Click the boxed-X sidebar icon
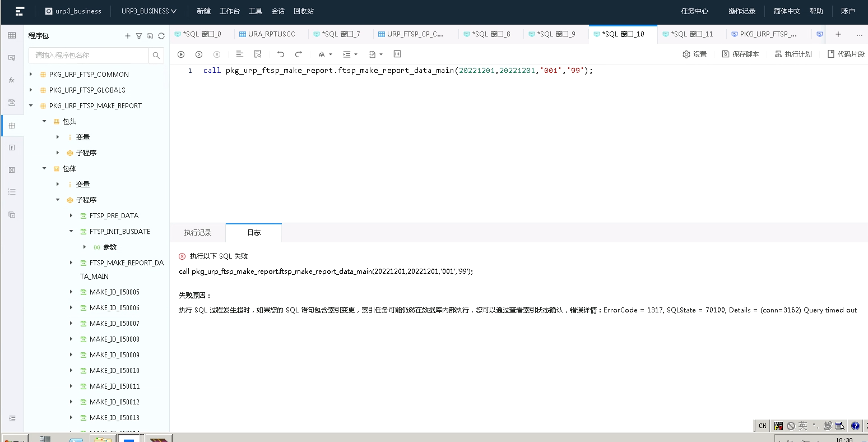This screenshot has width=868, height=442. tap(12, 170)
